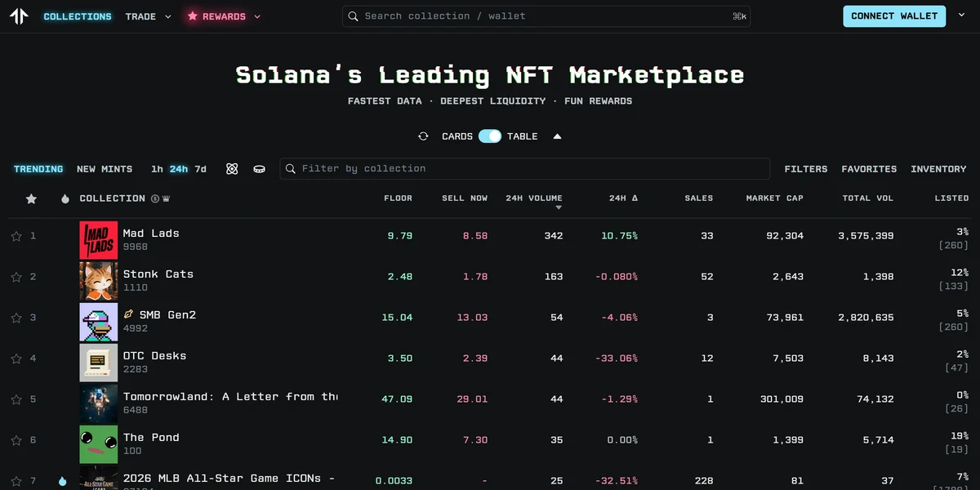This screenshot has width=980, height=490.
Task: Switch to New Mints tab
Action: point(105,169)
